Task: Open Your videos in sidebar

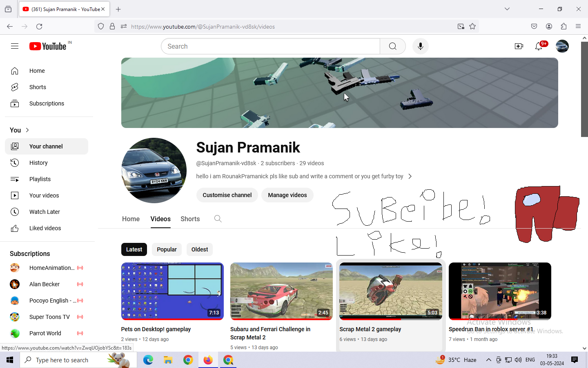Action: click(x=47, y=195)
